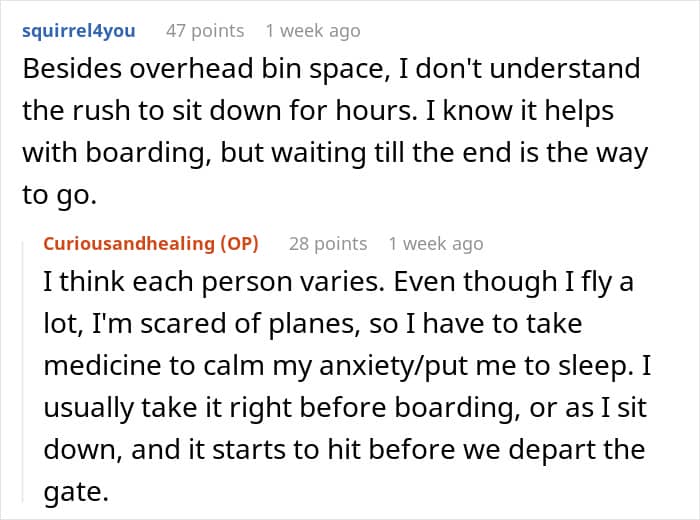Open Curiousandhealing's user profile
Image resolution: width=700 pixels, height=520 pixels.
click(x=129, y=244)
